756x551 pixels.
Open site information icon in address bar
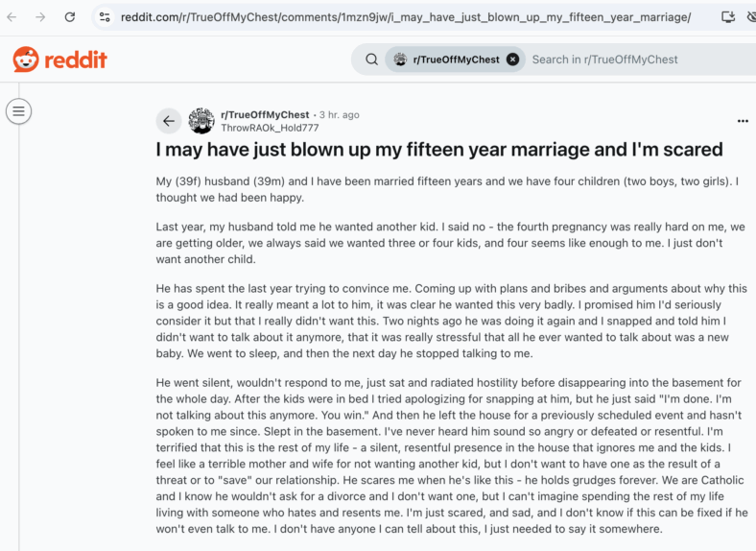point(105,17)
